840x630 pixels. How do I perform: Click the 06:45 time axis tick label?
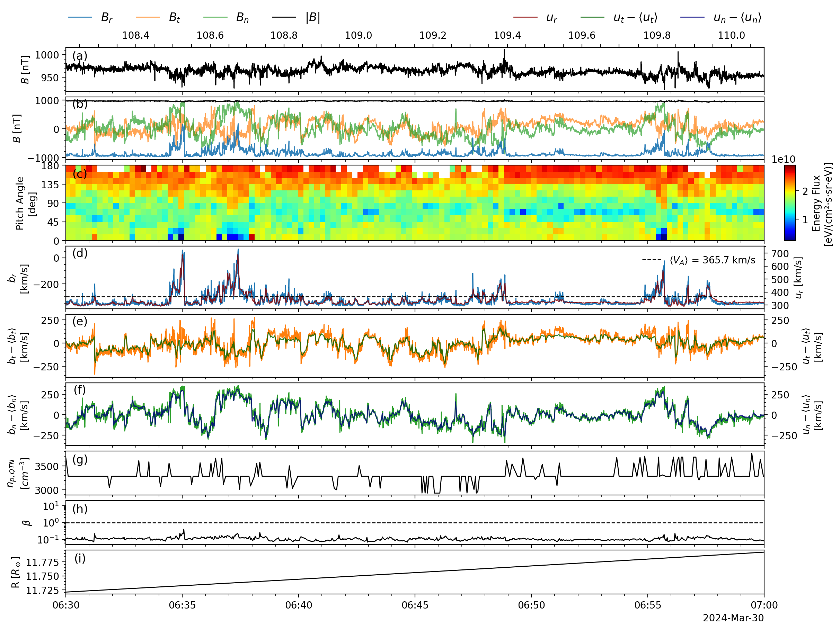point(415,605)
